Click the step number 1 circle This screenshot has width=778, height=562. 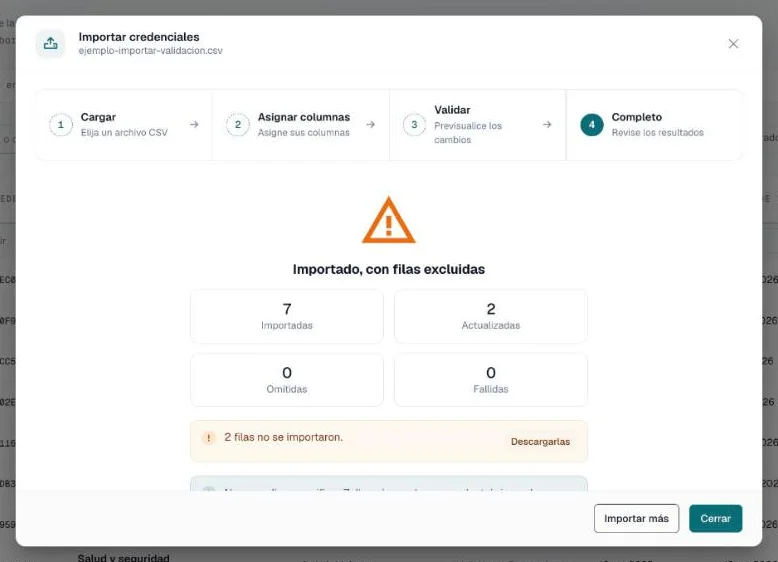[x=61, y=125]
